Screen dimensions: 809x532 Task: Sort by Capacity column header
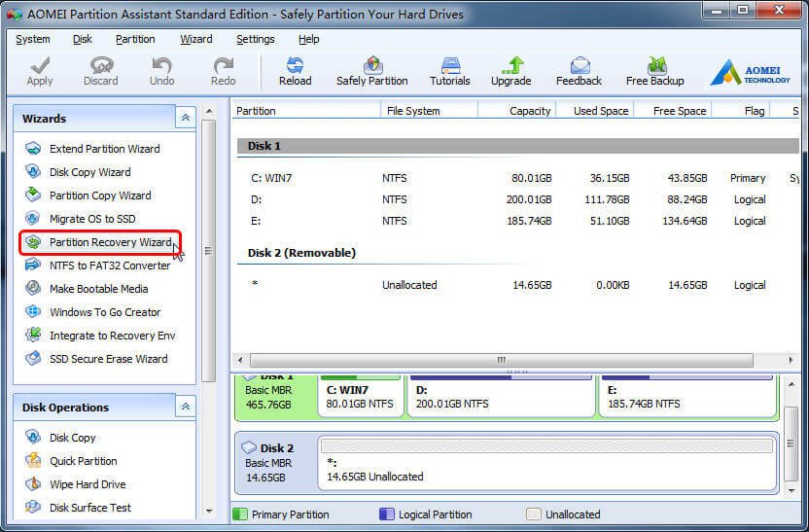pos(517,111)
